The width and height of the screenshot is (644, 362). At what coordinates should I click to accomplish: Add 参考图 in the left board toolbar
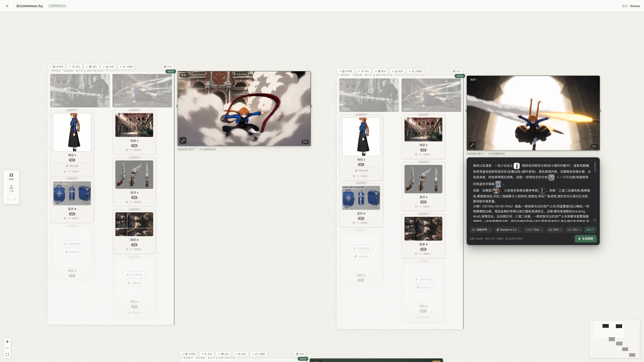point(57,67)
